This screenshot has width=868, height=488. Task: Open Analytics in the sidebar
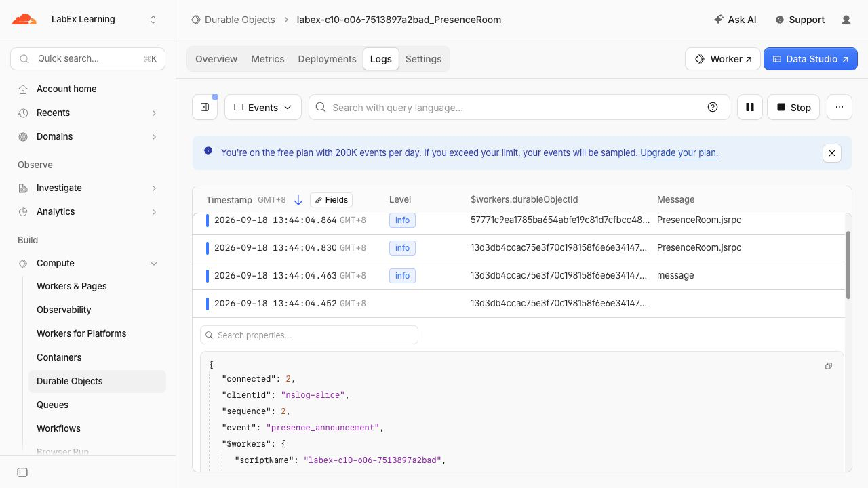click(56, 211)
